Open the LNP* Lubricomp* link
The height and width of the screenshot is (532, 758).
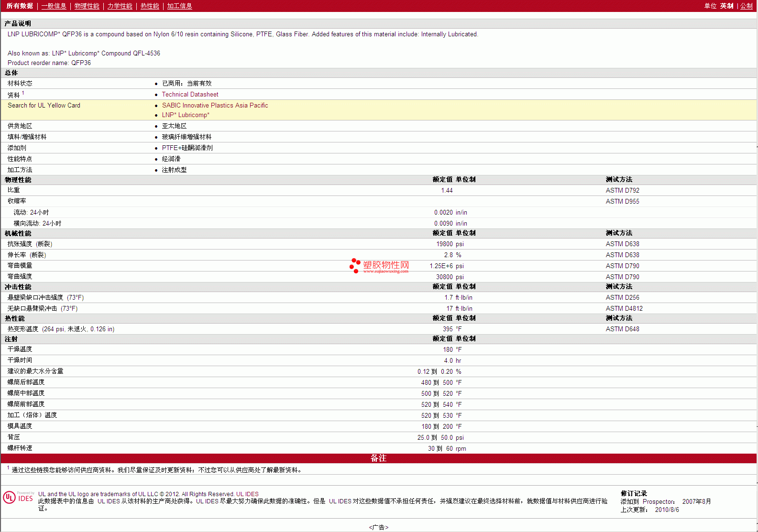click(x=186, y=115)
